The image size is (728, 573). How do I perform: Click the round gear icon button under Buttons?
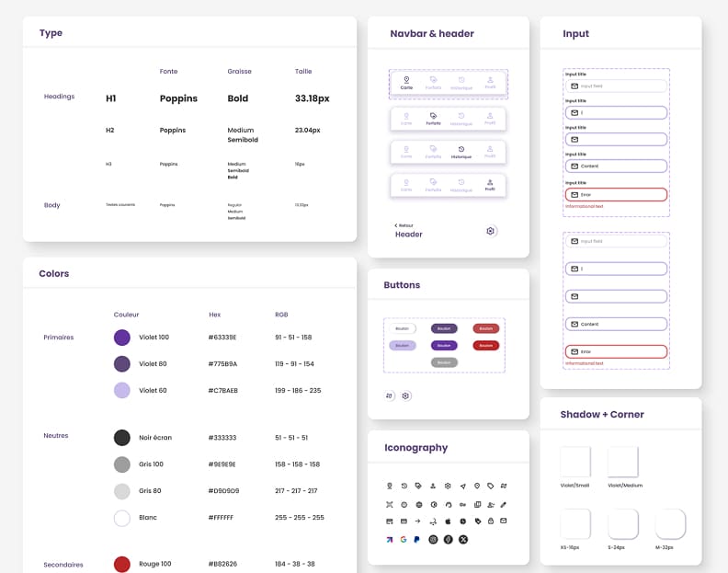(405, 395)
